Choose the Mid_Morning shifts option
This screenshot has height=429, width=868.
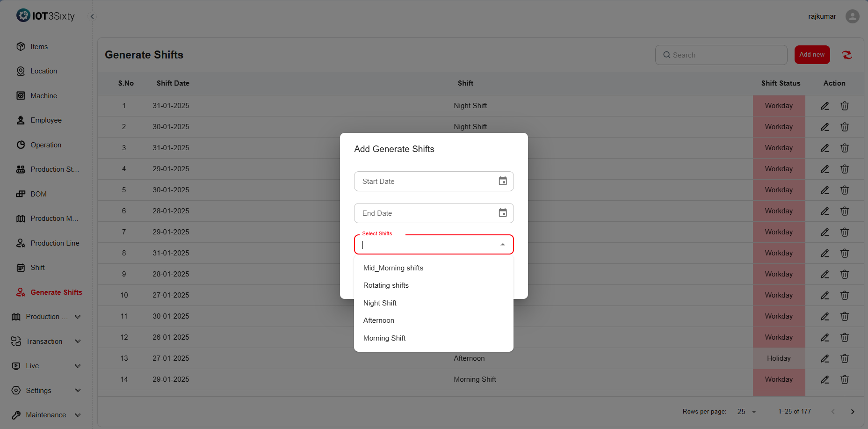(393, 268)
